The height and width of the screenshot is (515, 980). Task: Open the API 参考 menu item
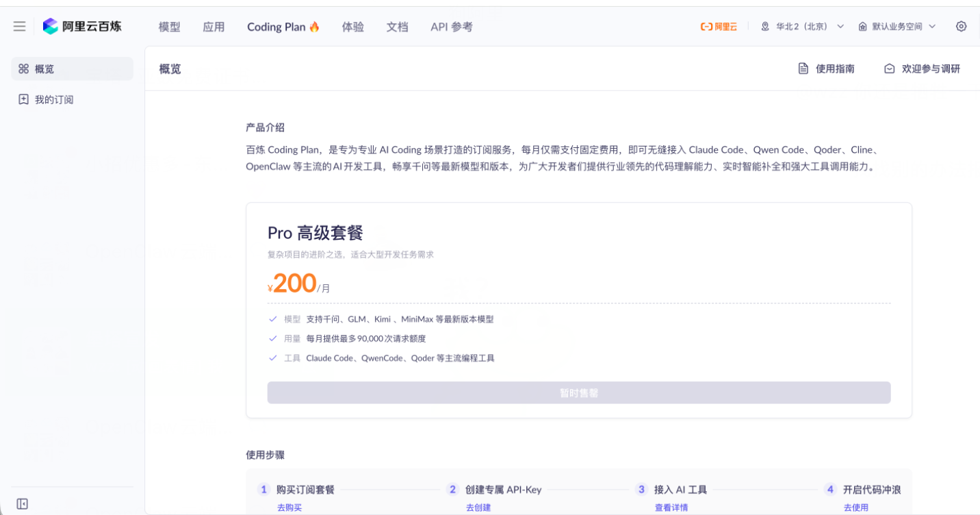click(451, 27)
